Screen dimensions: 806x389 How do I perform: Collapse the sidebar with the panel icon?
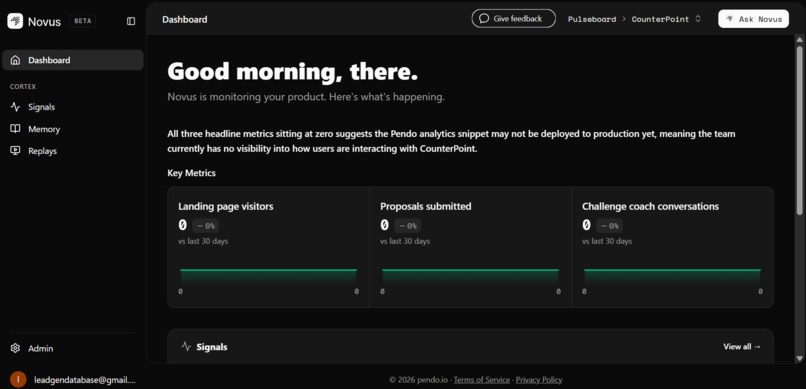click(x=131, y=21)
